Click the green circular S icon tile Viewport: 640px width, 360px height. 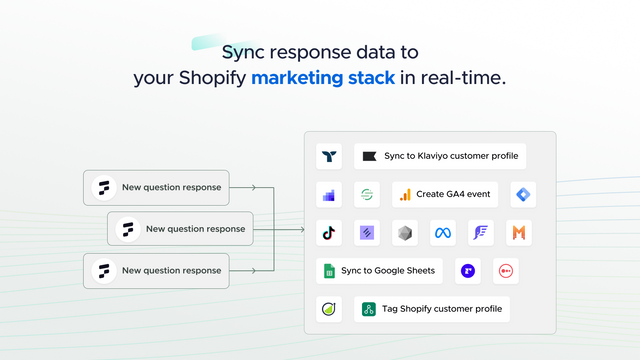(367, 194)
